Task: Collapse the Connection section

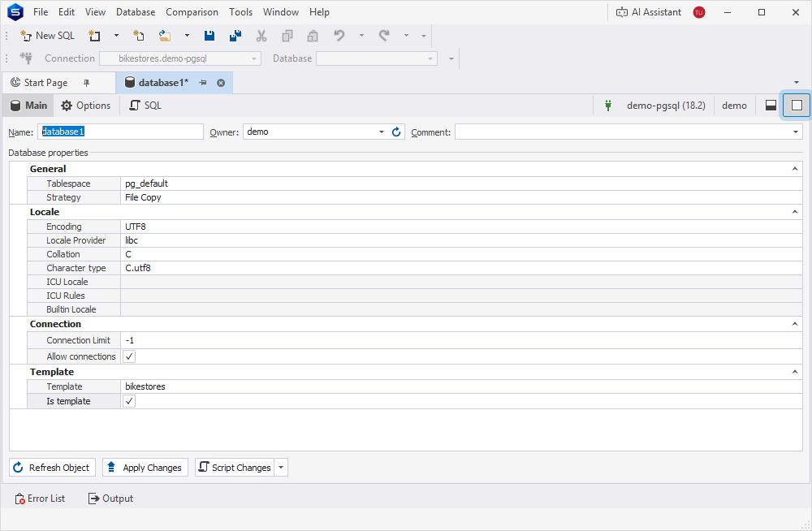Action: (794, 324)
